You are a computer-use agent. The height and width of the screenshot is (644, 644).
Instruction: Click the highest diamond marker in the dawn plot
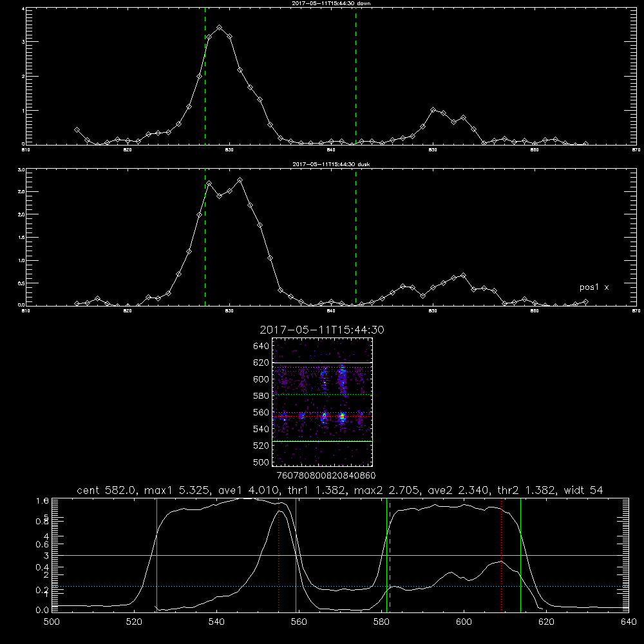click(220, 28)
